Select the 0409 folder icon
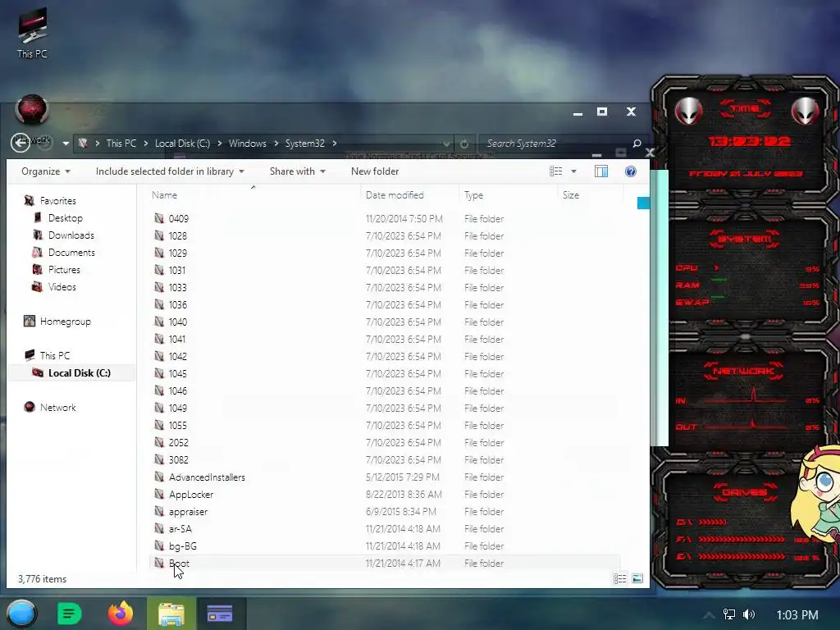Screen dimensions: 840x630 [x=159, y=218]
